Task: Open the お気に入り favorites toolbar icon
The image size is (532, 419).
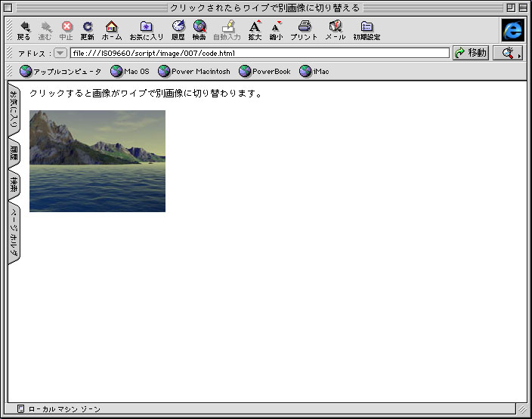Action: coord(147,30)
